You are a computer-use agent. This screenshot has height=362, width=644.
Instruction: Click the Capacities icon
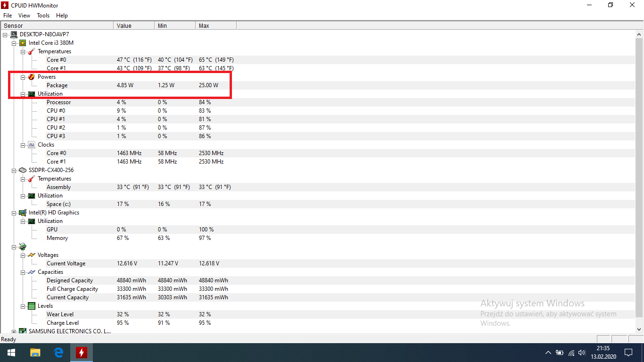[x=31, y=272]
